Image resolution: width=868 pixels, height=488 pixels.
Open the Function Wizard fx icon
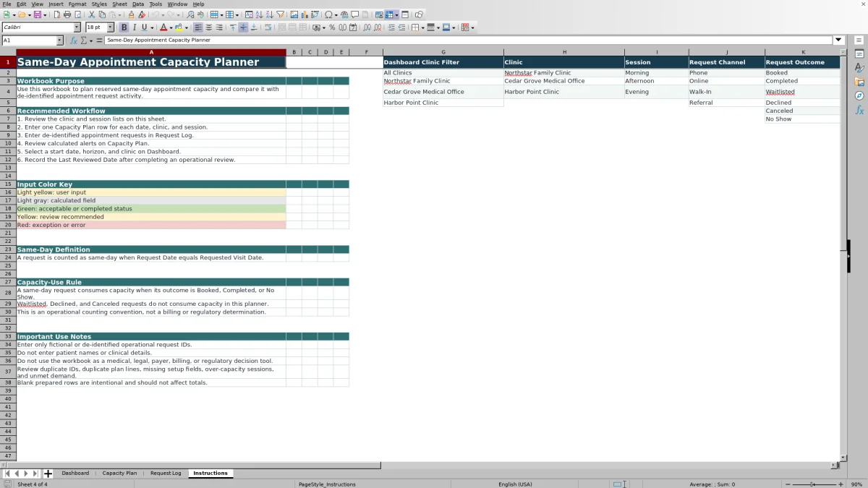(74, 40)
